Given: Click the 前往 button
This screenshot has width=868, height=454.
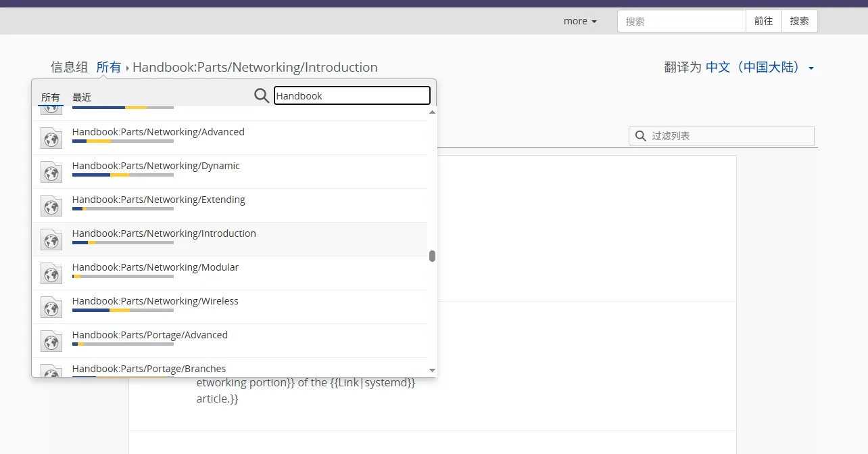Looking at the screenshot, I should [764, 21].
